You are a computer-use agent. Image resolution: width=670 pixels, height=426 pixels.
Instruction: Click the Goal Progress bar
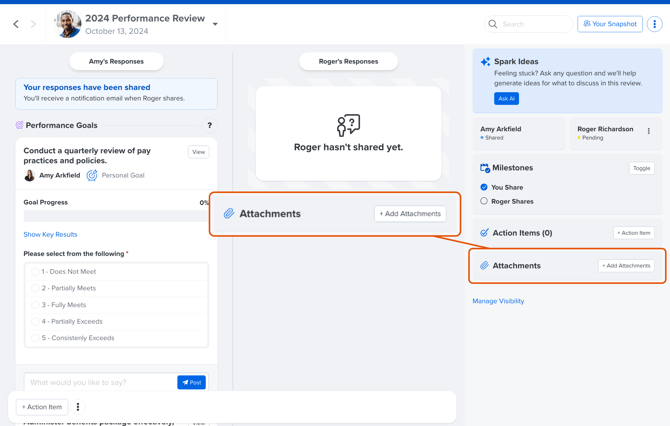pyautogui.click(x=115, y=216)
